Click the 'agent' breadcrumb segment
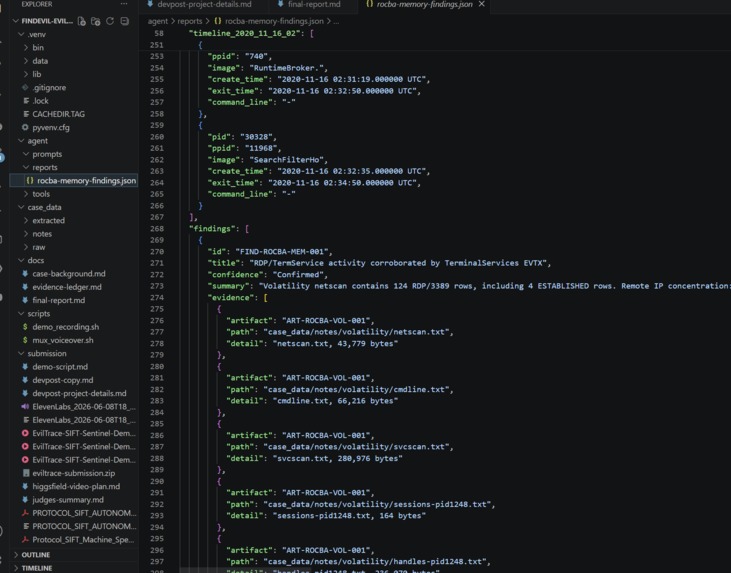Screen dimensions: 731x573 click(158, 21)
